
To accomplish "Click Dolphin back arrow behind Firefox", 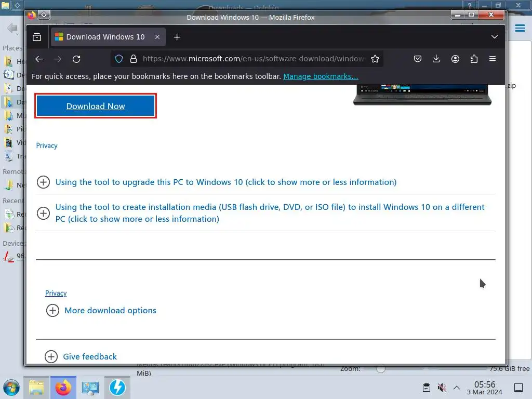I will [x=12, y=28].
